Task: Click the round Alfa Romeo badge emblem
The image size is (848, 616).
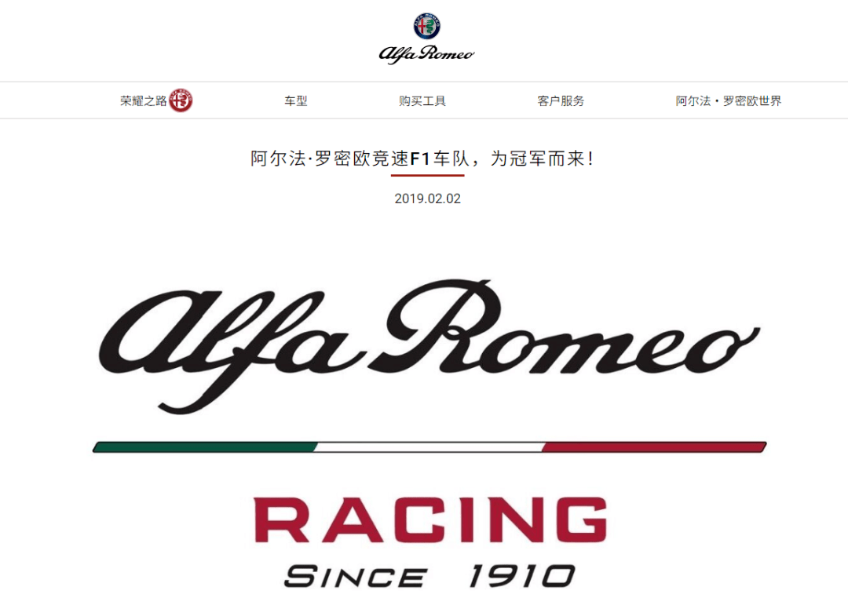Action: (x=426, y=25)
